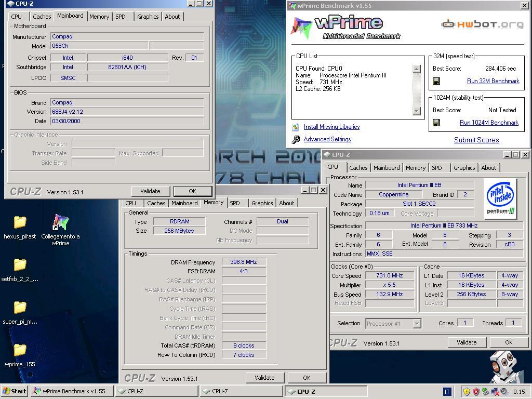
Task: Click the Advanced Settings wrench icon
Action: click(x=296, y=139)
